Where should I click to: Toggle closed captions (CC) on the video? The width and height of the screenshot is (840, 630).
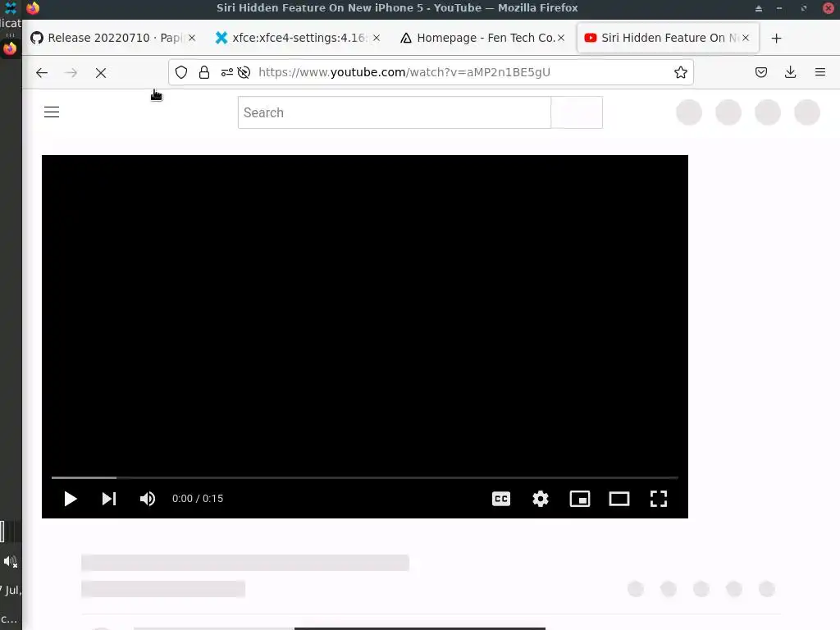[x=501, y=499]
